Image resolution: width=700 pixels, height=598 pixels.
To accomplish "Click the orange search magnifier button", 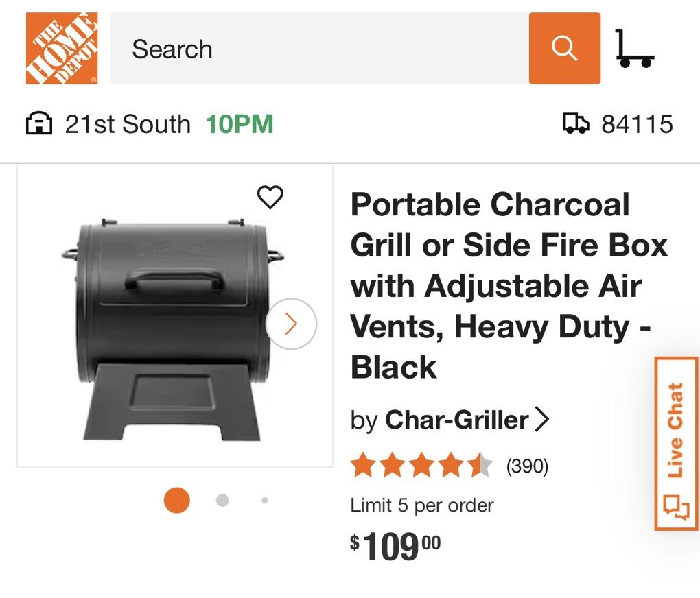I will pyautogui.click(x=564, y=49).
